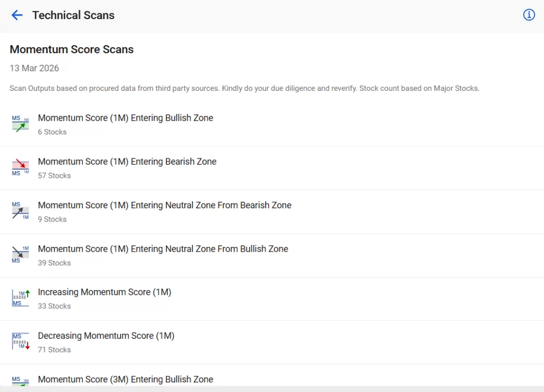Open Increasing Momentum Score (1M) scan

[x=104, y=292]
